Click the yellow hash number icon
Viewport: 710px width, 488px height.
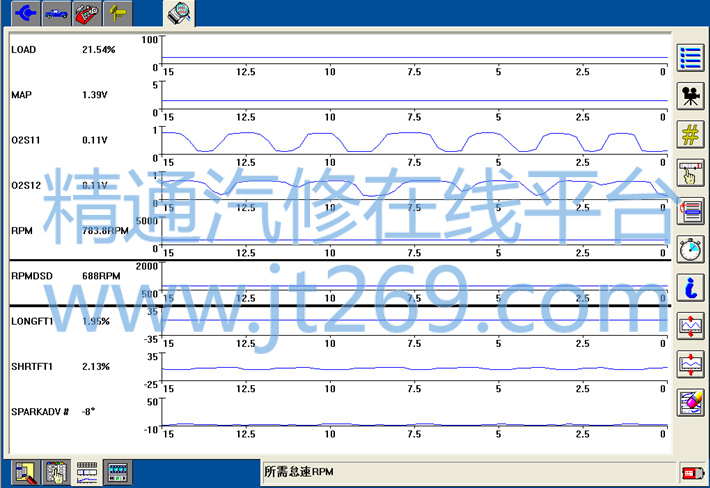691,134
